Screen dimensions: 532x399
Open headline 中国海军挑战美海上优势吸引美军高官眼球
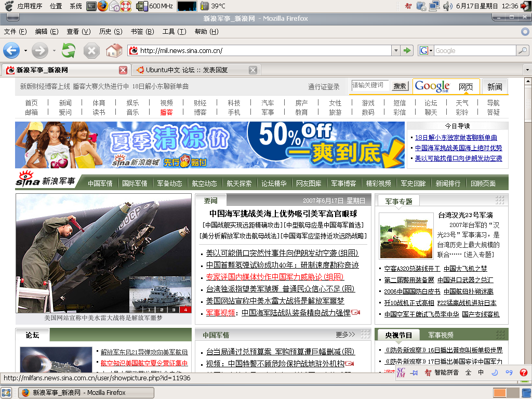283,214
